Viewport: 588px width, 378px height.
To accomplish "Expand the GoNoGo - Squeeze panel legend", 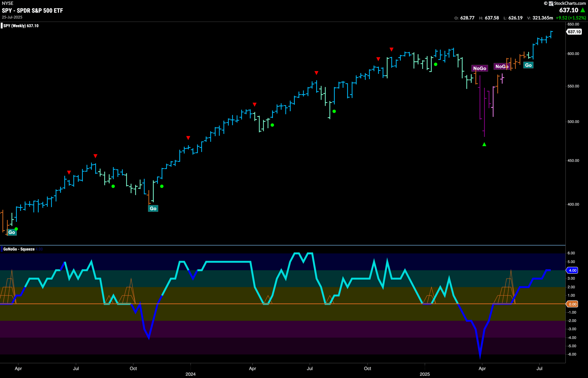I will coord(18,249).
